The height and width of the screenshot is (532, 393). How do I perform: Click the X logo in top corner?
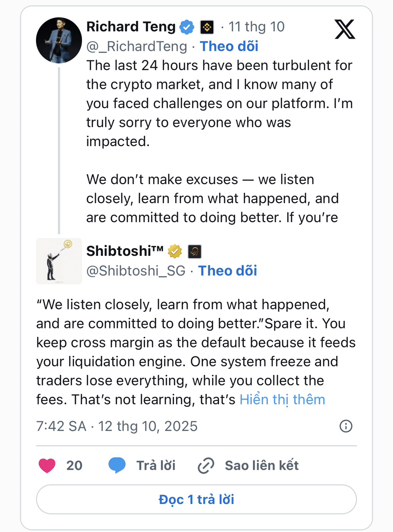(x=345, y=29)
